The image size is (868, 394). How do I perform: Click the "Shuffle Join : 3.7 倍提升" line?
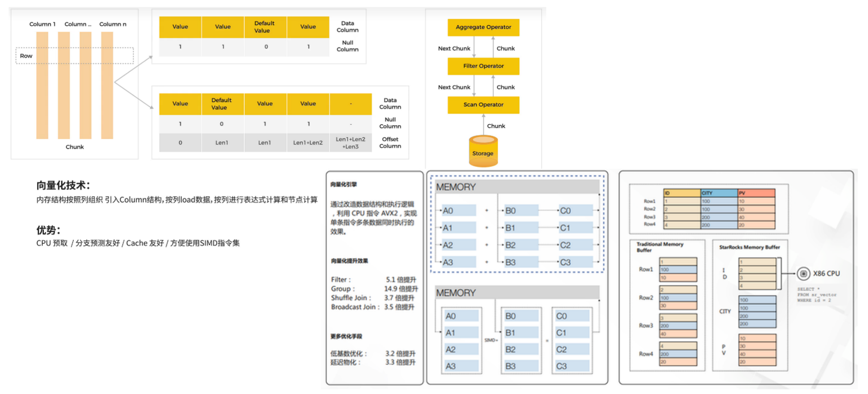(x=372, y=298)
